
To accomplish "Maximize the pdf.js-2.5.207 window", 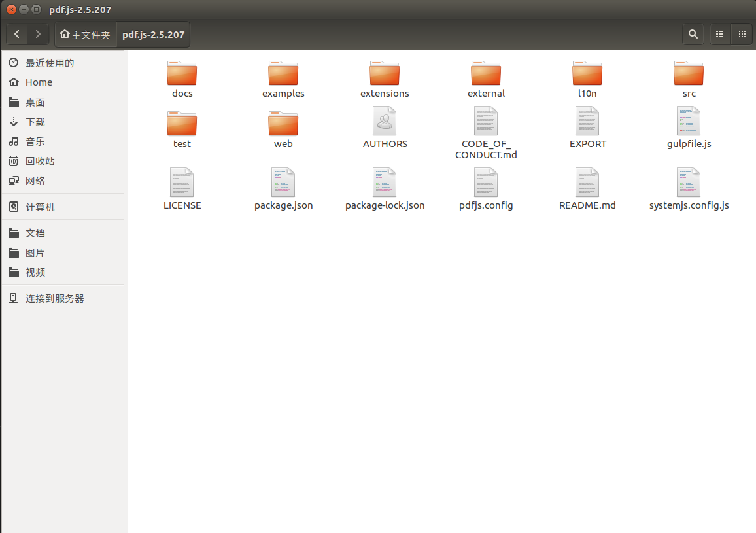I will point(36,9).
